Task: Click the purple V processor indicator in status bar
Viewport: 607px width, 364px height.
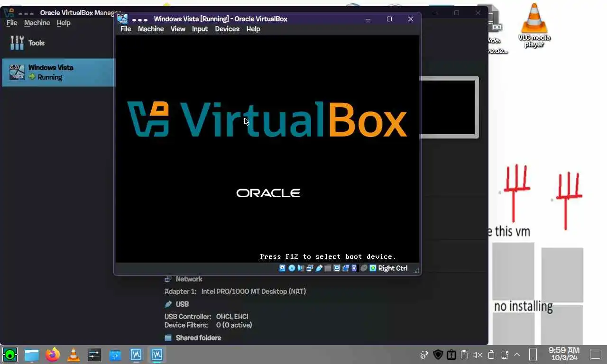Action: (354, 268)
